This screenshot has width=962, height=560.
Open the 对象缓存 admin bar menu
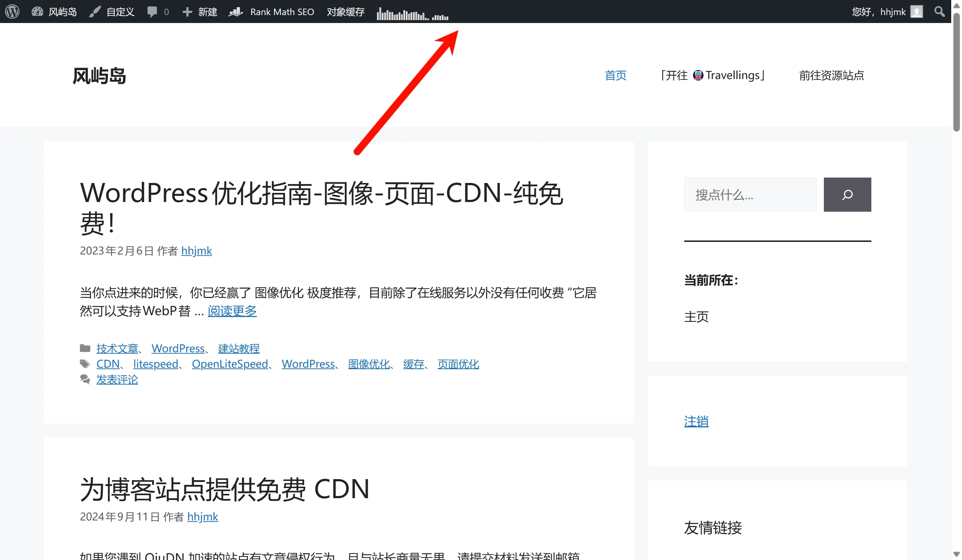345,12
